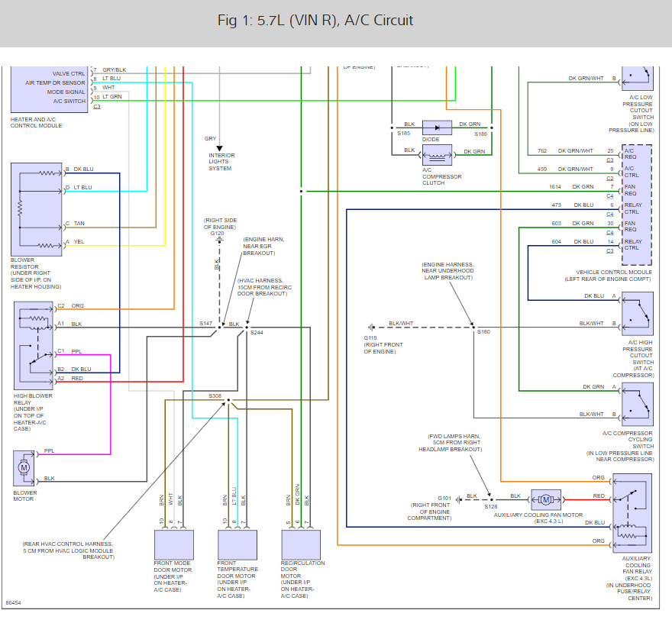The height and width of the screenshot is (623, 672).
Task: Select the 'A/C COMPRESSOR CLUTCH' label
Action: point(442,176)
